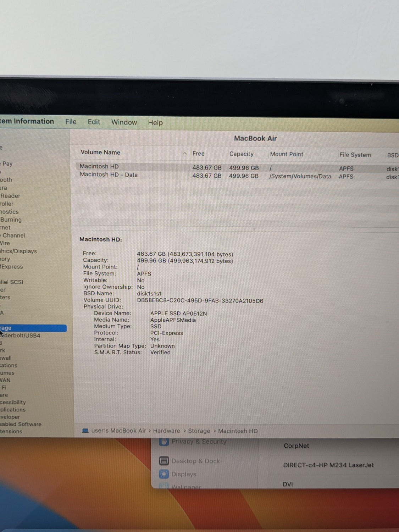Image resolution: width=399 pixels, height=532 pixels.
Task: Select Desktop & Dock label in System Settings
Action: (x=196, y=461)
